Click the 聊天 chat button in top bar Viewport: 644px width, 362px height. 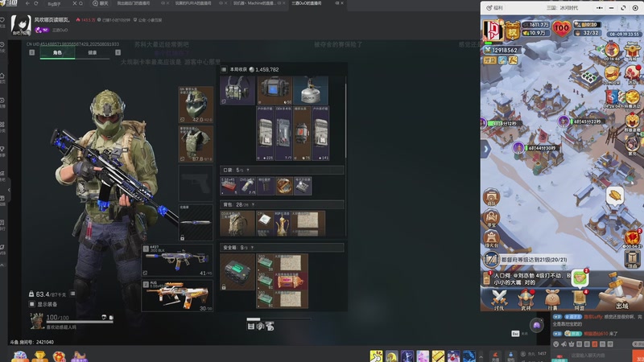(101, 3)
